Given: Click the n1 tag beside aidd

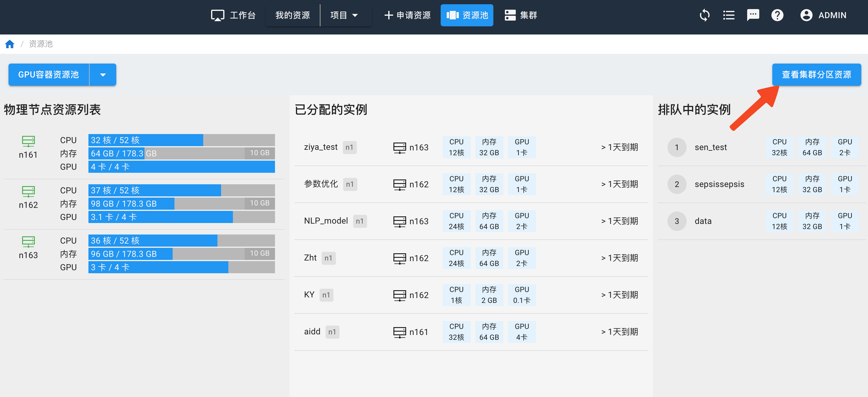Looking at the screenshot, I should coord(332,332).
